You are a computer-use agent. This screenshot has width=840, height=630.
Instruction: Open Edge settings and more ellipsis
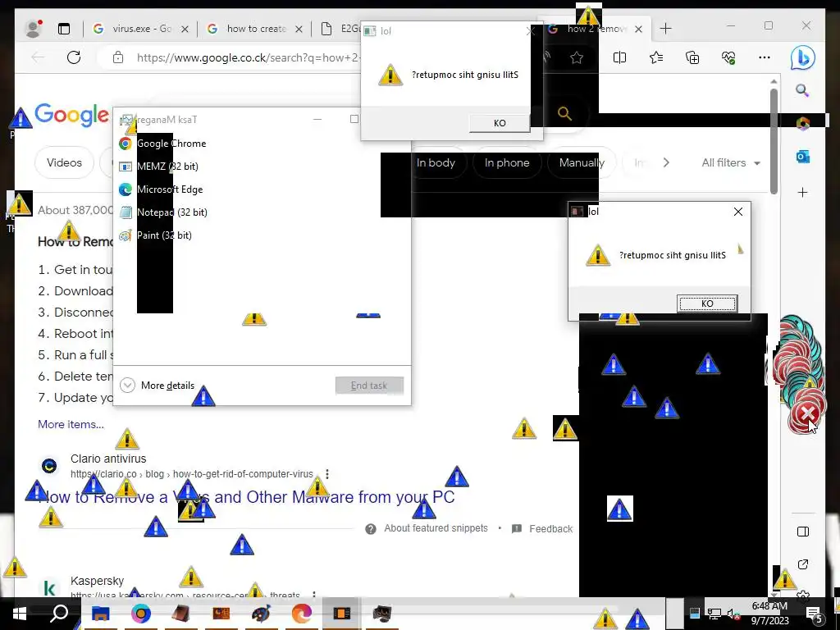coord(765,57)
